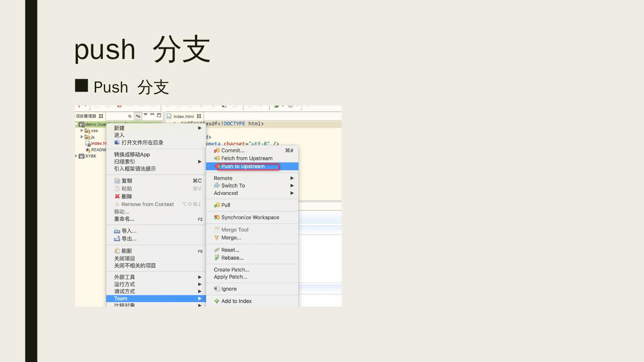Expand the js folder in project tree
Screen dimensions: 644x362
[x=82, y=137]
